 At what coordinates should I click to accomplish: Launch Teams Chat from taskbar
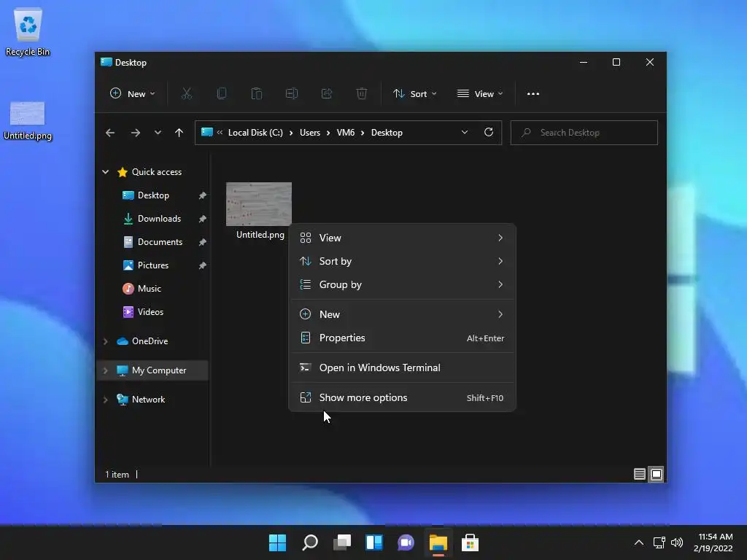[x=406, y=542]
